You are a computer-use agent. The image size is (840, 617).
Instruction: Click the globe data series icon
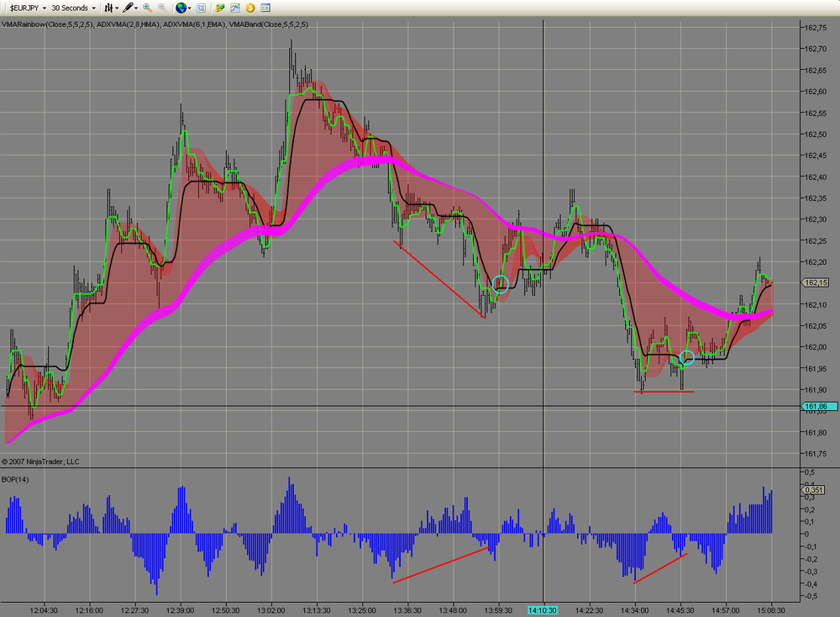click(x=181, y=8)
